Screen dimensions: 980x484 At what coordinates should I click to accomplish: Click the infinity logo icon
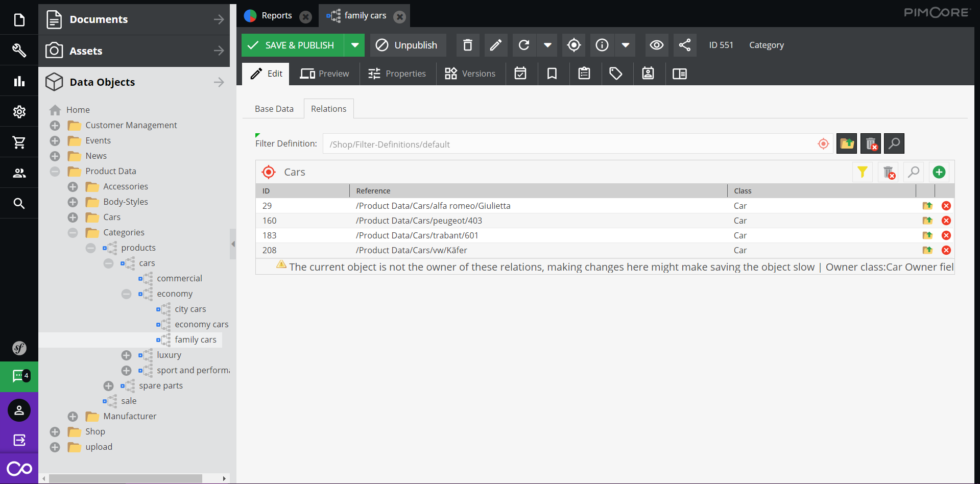click(19, 469)
